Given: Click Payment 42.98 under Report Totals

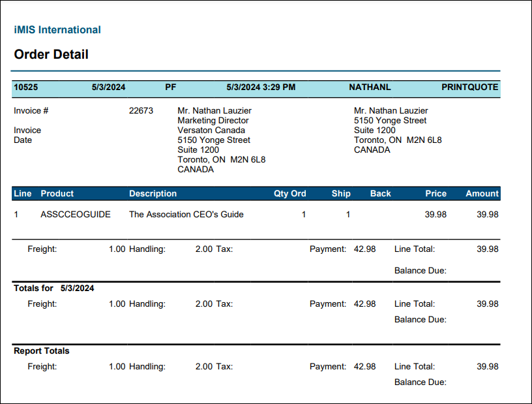Looking at the screenshot, I should tap(343, 367).
